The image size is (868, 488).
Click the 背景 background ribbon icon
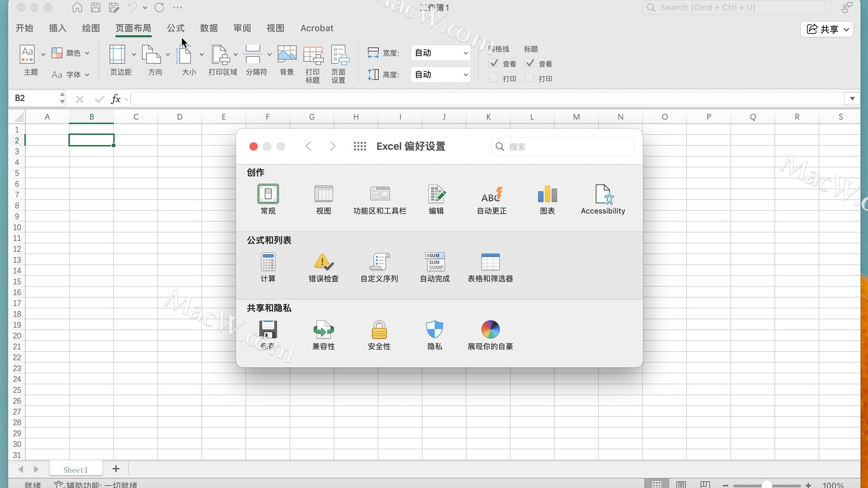(287, 61)
